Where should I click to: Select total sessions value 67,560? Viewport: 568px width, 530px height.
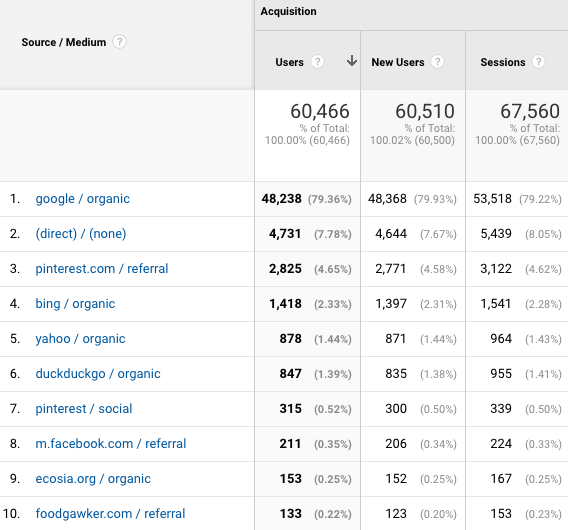[x=530, y=111]
